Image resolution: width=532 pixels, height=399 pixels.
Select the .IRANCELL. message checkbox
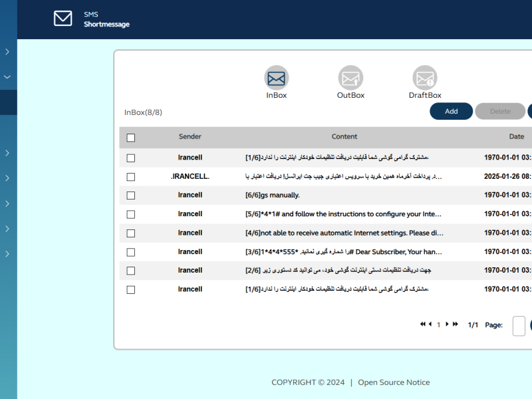pos(130,177)
